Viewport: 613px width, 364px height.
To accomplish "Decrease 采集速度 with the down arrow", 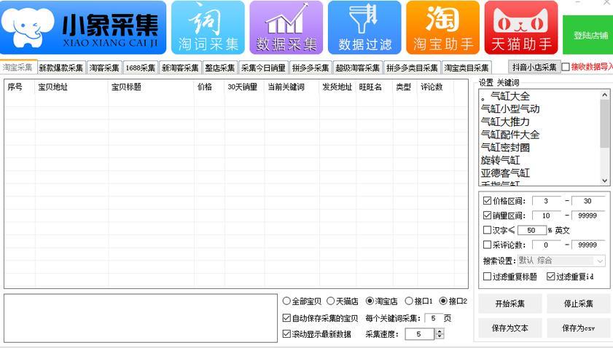I will [x=440, y=336].
